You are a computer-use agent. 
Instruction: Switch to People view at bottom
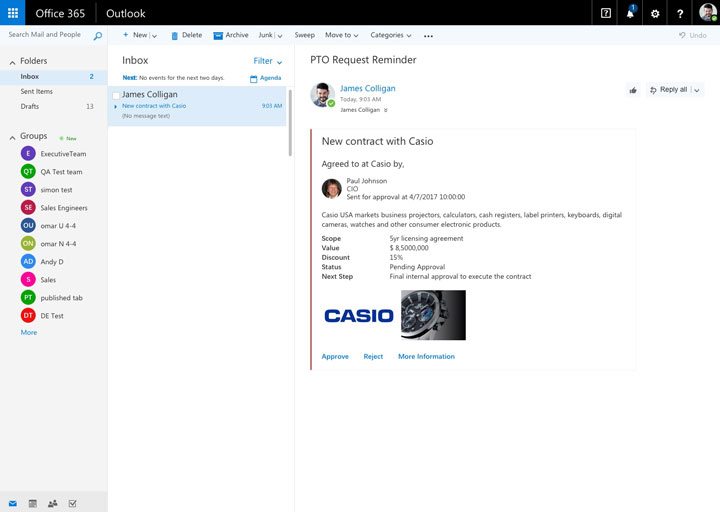pyautogui.click(x=52, y=503)
